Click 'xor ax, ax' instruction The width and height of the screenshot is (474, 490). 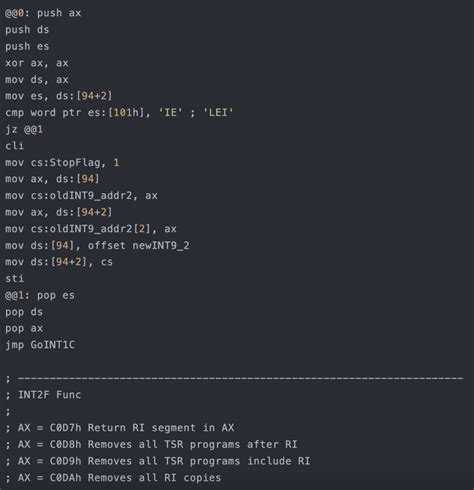tap(37, 63)
